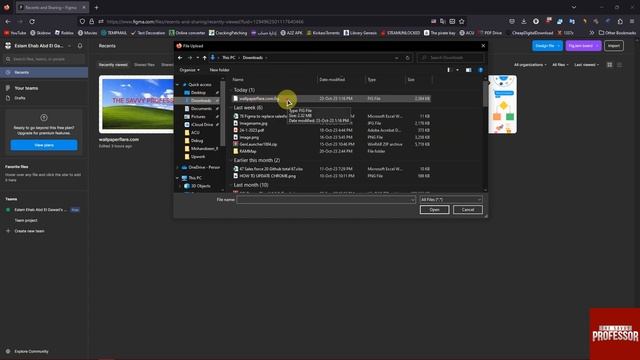Open the help icon in File Upload dialog
This screenshot has height=360, width=640.
(x=480, y=70)
